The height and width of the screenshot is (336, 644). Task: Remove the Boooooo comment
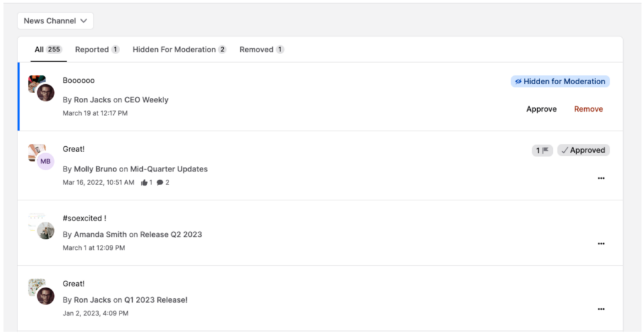(588, 109)
